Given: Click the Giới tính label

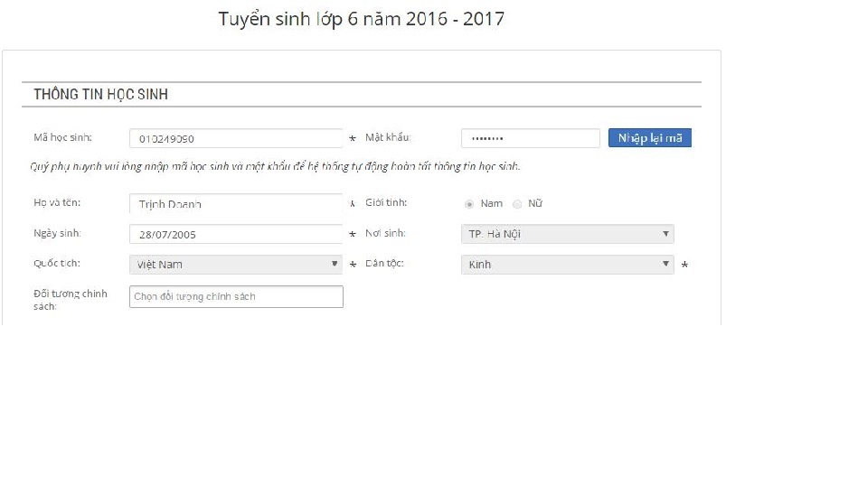Looking at the screenshot, I should tap(385, 203).
